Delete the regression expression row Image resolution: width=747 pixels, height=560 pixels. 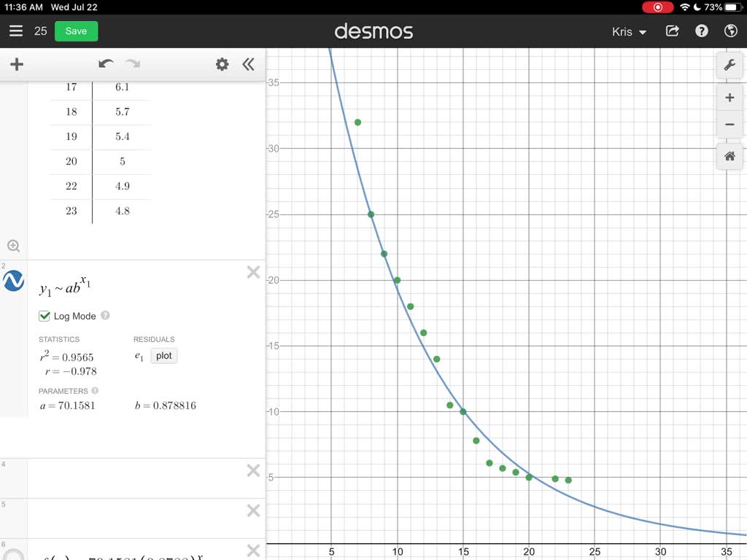[x=253, y=273]
